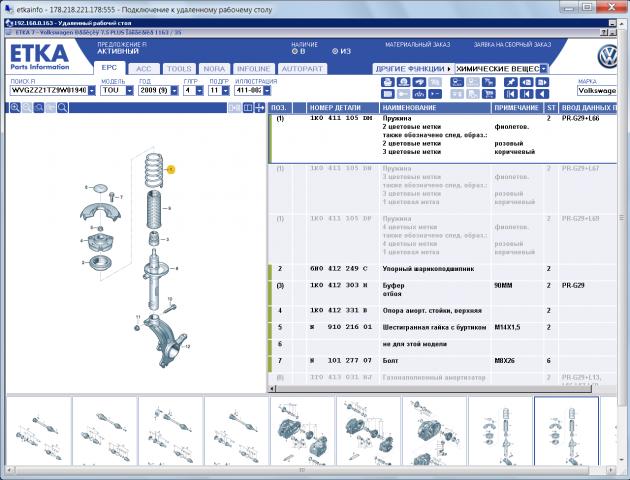
Task: Click the НОМЕР ДЕТАЛИ column header
Action: (x=343, y=108)
